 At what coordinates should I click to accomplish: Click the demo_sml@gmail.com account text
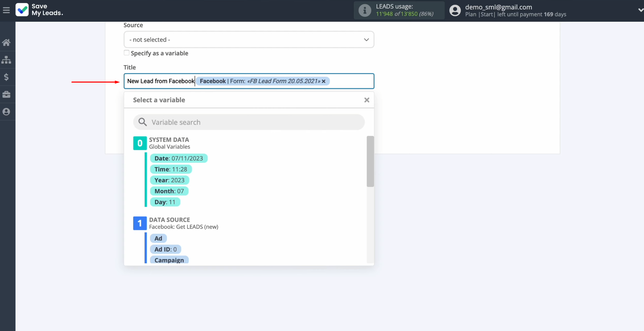click(x=499, y=7)
